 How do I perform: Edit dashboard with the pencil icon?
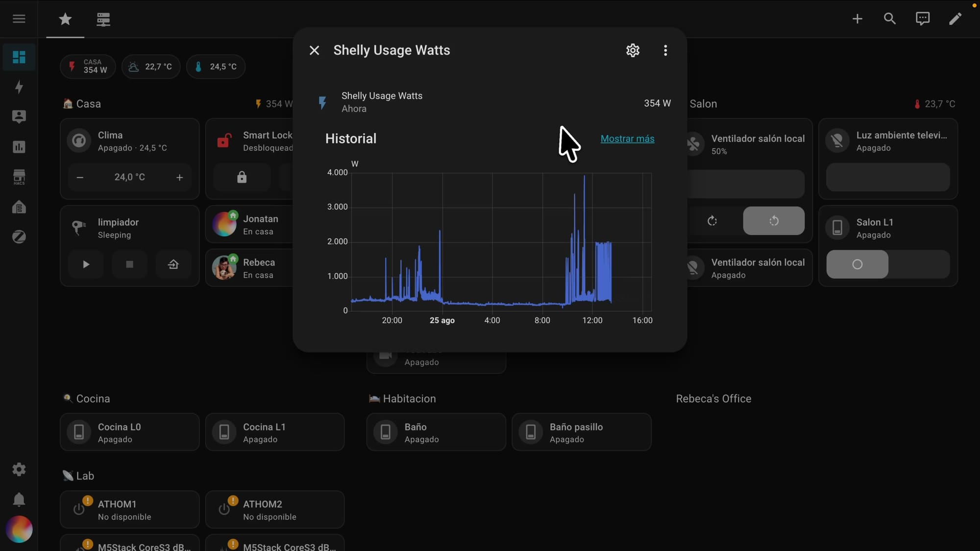pos(955,19)
